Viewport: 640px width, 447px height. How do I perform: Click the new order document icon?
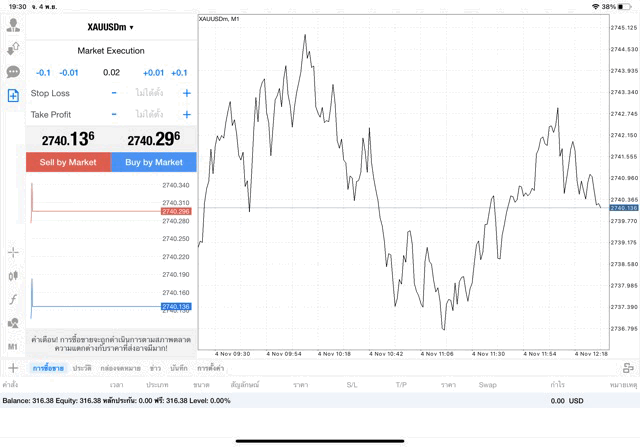coord(13,96)
